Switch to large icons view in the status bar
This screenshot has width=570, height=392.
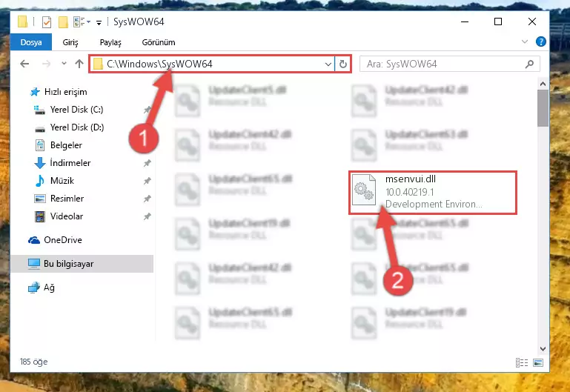click(x=538, y=362)
